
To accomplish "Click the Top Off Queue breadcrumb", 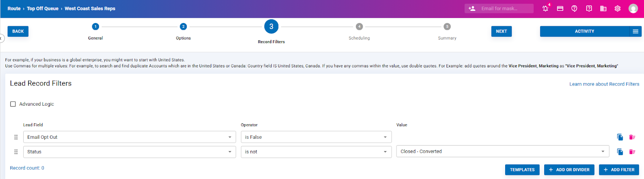I will [x=42, y=8].
